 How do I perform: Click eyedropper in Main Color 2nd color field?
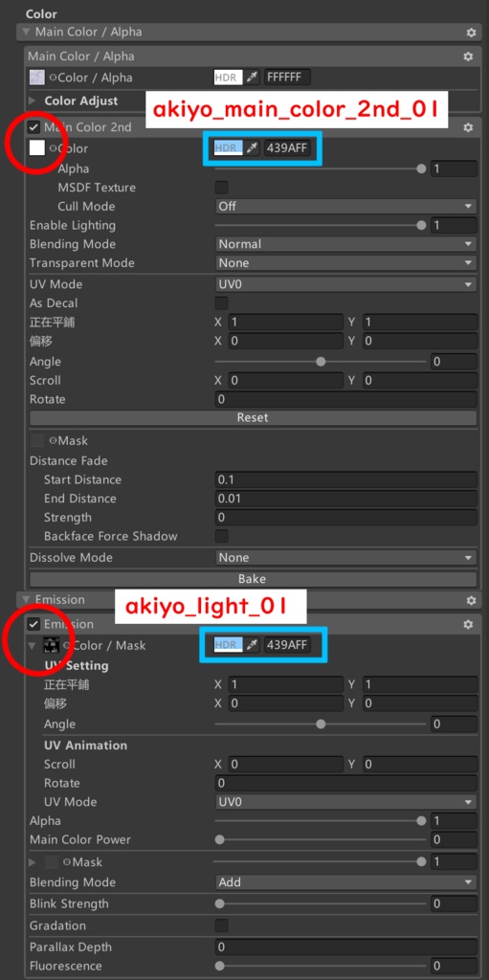point(252,148)
